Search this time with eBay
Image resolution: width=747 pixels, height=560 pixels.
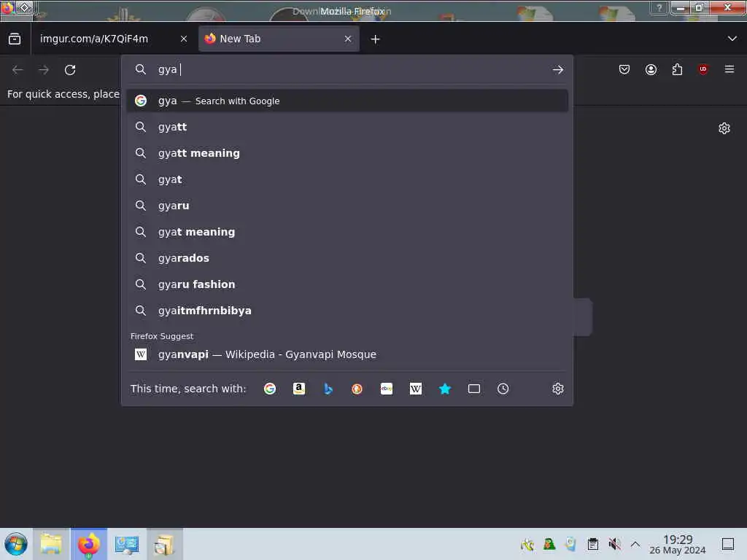pos(387,389)
